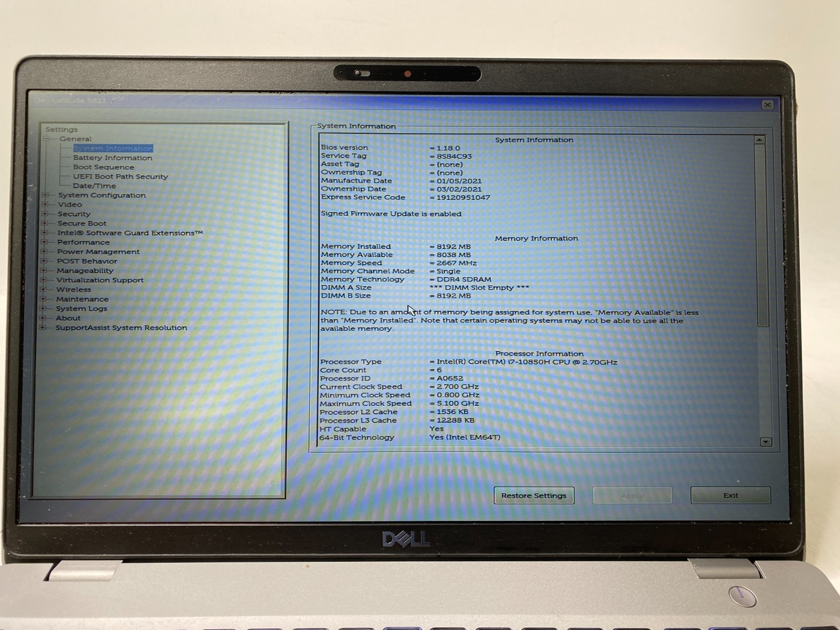Expand System Configuration node
This screenshot has height=630, width=840.
[x=45, y=195]
